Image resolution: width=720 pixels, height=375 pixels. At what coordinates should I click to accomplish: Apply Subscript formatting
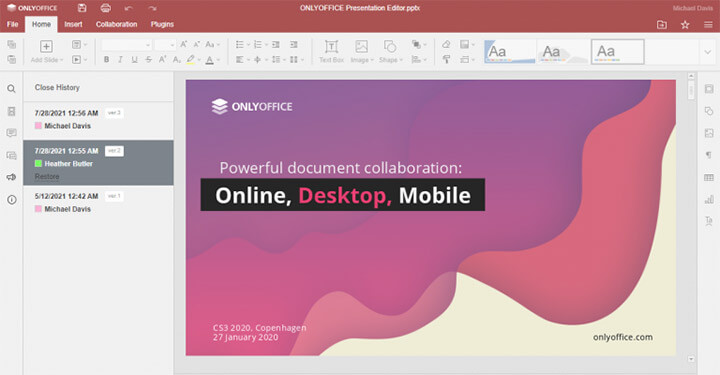176,59
